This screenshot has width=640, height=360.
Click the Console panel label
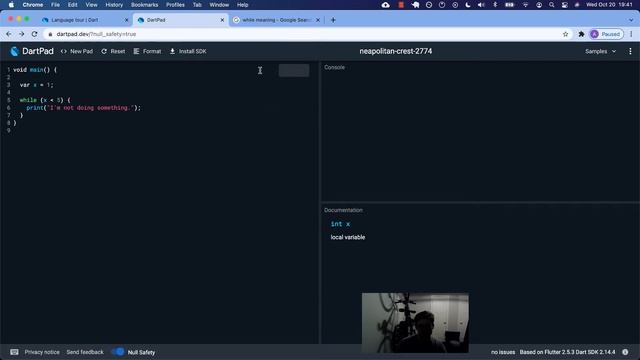pyautogui.click(x=334, y=67)
